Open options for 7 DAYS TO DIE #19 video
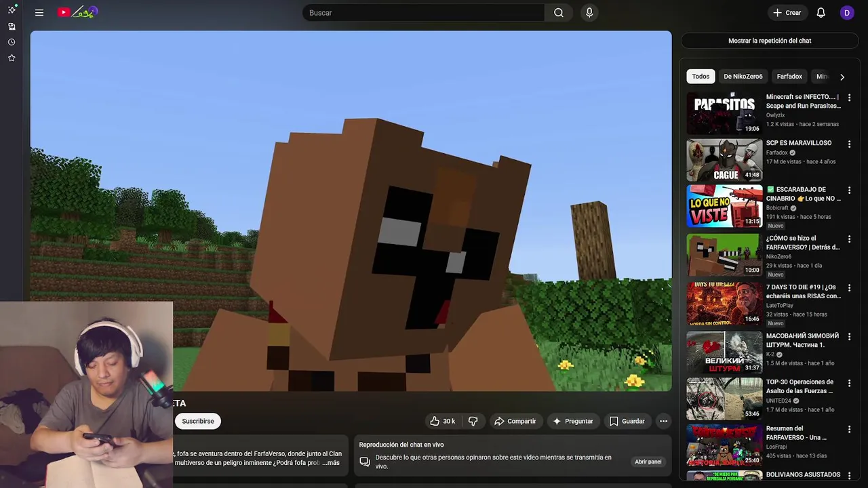868x488 pixels. (849, 287)
